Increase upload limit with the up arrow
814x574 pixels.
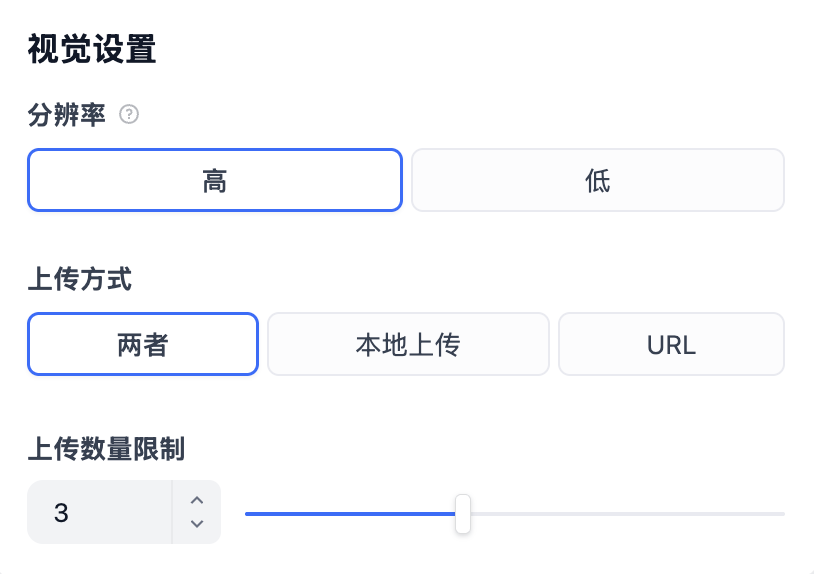tap(197, 500)
